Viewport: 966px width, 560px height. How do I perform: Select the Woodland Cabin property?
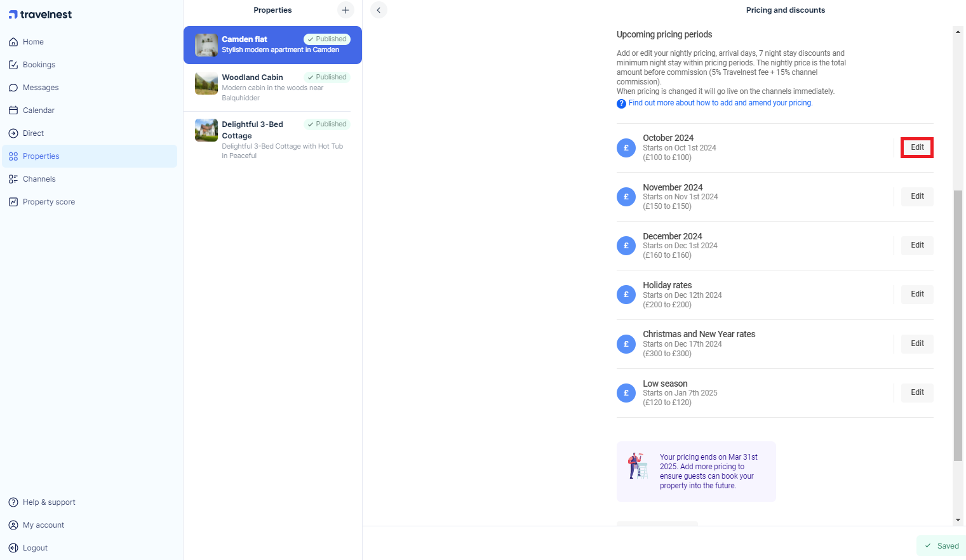point(272,88)
